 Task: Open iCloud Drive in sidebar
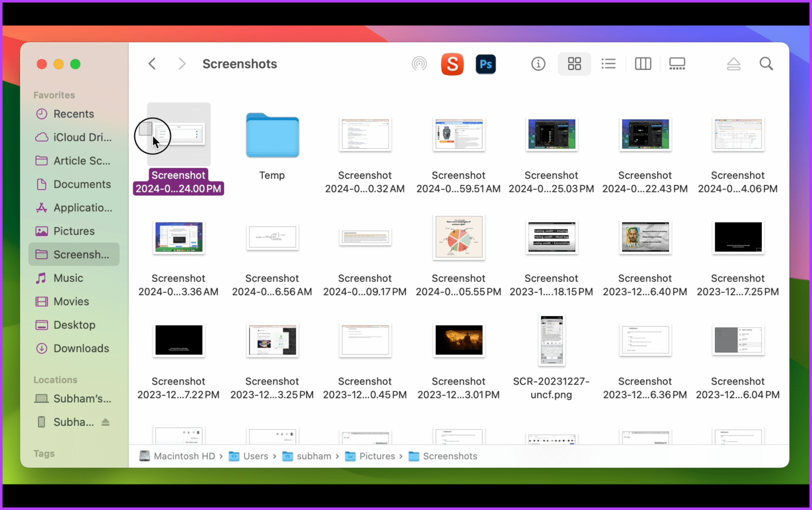point(82,138)
